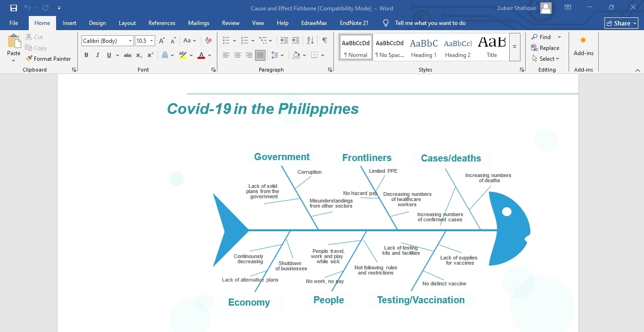This screenshot has height=332, width=644.
Task: Open the File menu tab
Action: 14,23
